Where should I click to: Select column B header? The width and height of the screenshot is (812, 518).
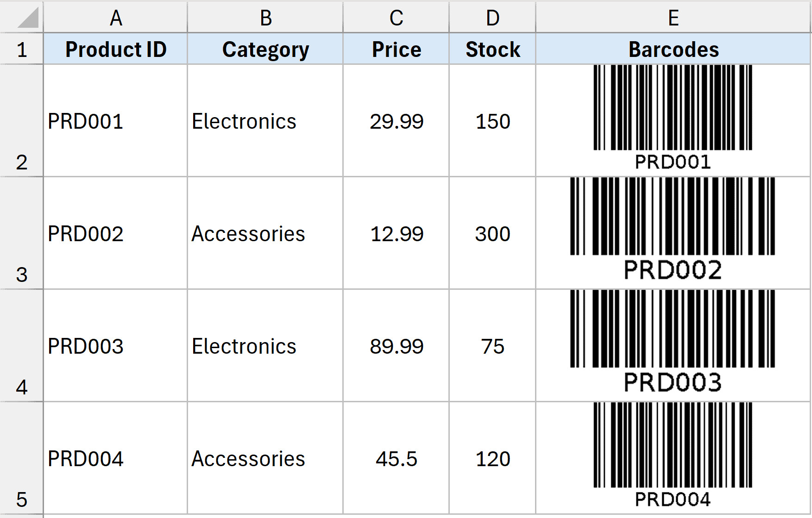click(x=265, y=18)
